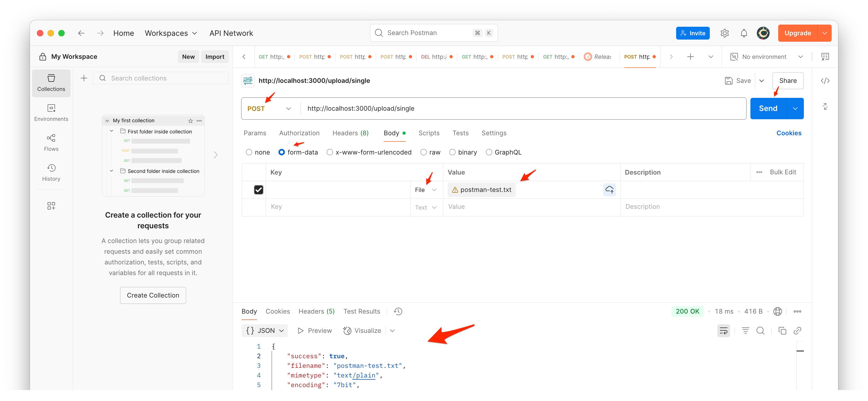868x401 pixels.
Task: Open the Flows panel
Action: point(51,142)
